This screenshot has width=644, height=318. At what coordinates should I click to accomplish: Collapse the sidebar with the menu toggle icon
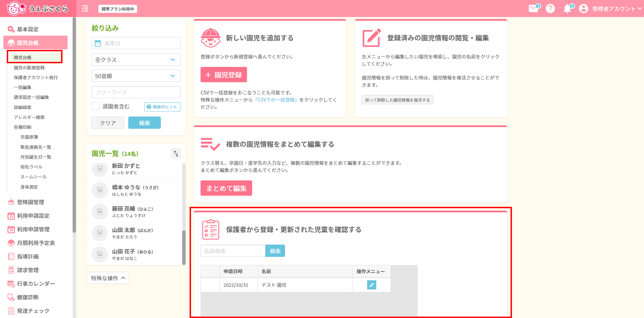[85, 9]
